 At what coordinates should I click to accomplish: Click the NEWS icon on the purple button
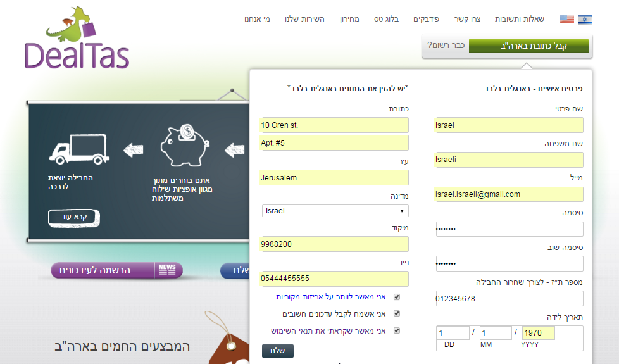(167, 270)
